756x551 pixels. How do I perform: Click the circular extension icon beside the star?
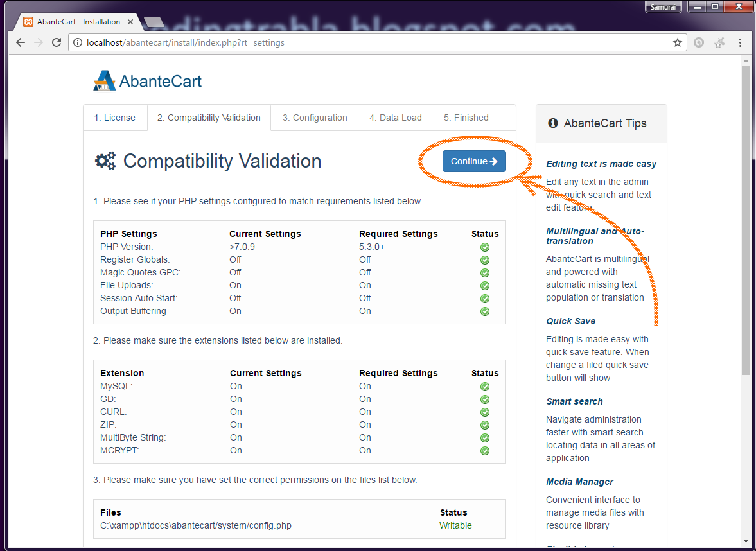[x=699, y=42]
